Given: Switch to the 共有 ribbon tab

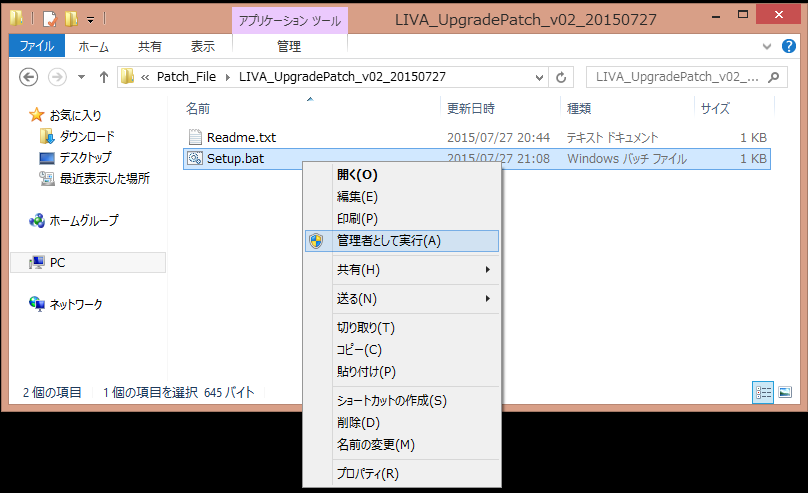Looking at the screenshot, I should pos(149,46).
